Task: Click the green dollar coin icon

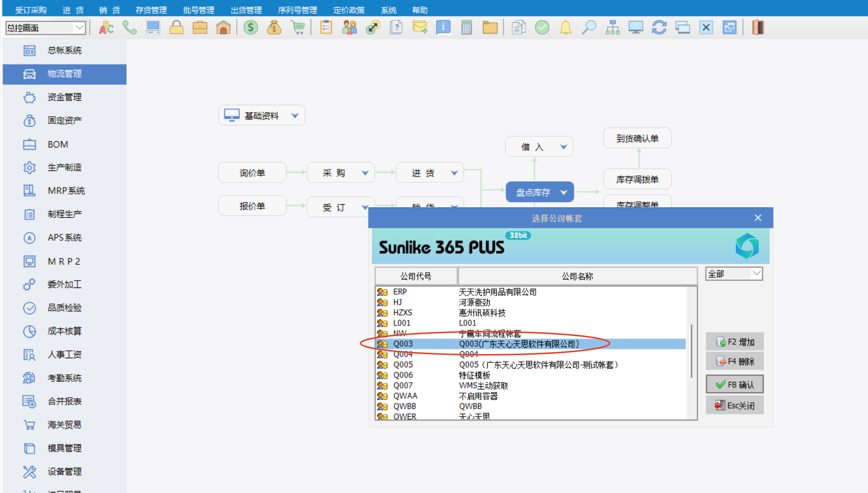Action: (x=251, y=27)
